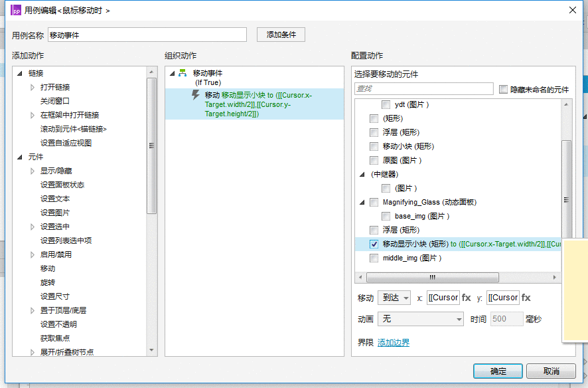Image resolution: width=588 pixels, height=388 pixels.
Task: Expand the 打开链接 action group
Action: pos(33,88)
